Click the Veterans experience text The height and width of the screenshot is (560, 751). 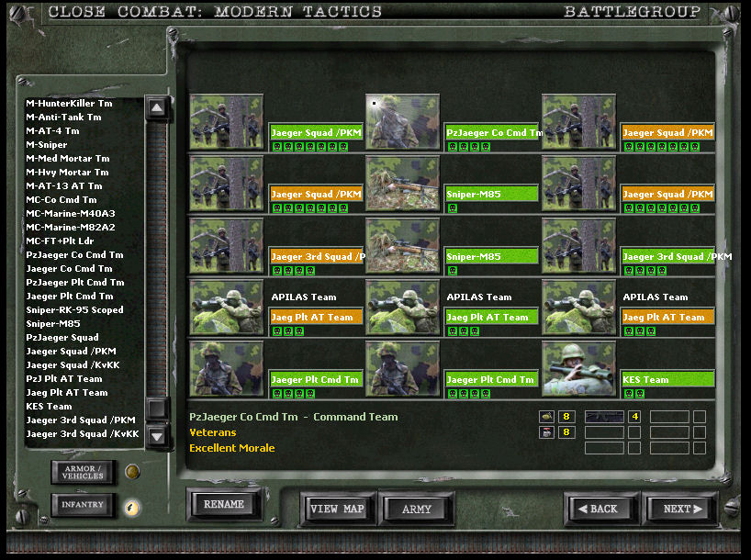point(213,432)
